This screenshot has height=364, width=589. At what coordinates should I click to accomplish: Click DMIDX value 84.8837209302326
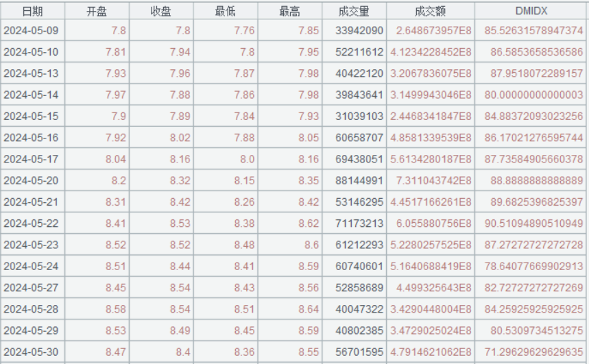coord(533,116)
